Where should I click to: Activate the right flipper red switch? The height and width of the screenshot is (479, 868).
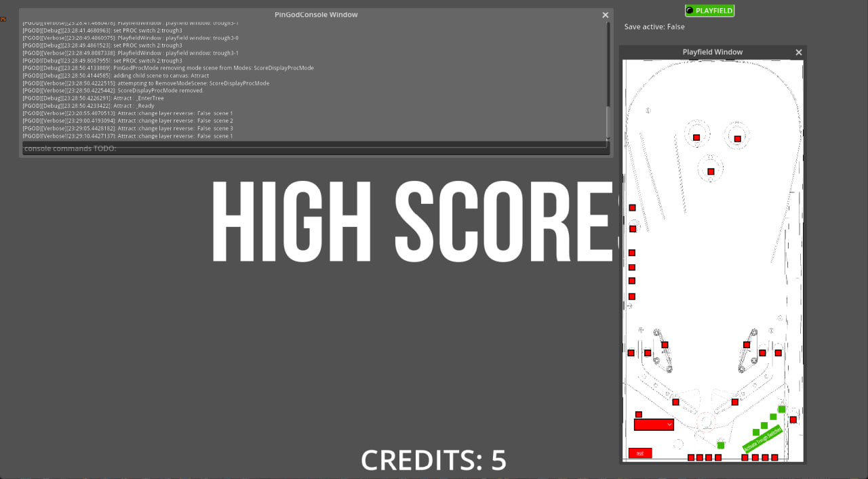734,402
